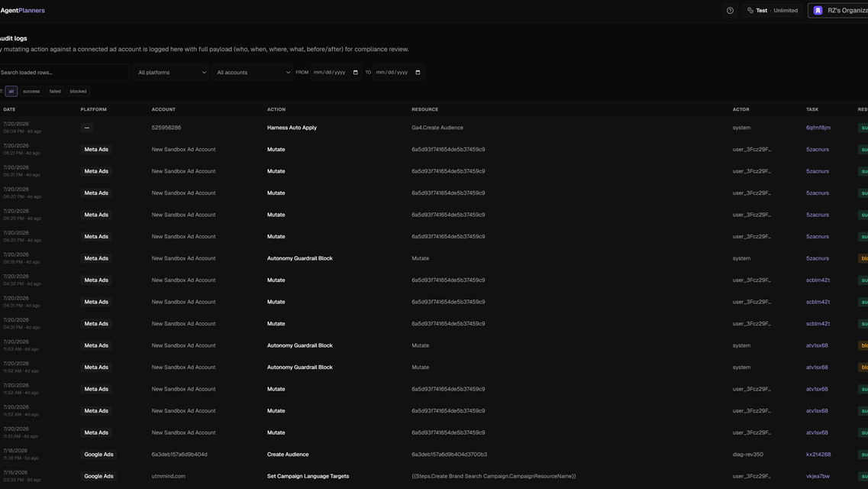This screenshot has width=868, height=489.
Task: Click the Meta Ads badge in the 04:32 PM row
Action: point(96,280)
